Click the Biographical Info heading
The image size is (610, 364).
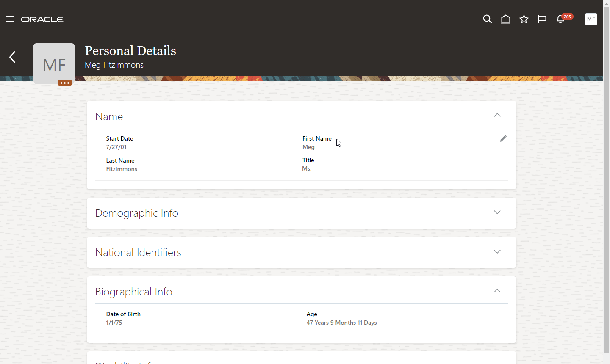pyautogui.click(x=133, y=292)
